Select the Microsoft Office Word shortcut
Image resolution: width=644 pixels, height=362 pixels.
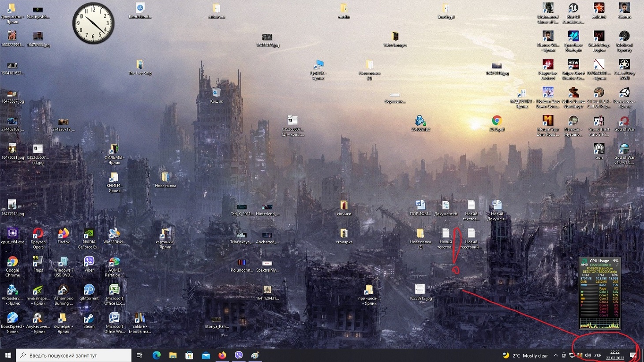[x=114, y=323]
